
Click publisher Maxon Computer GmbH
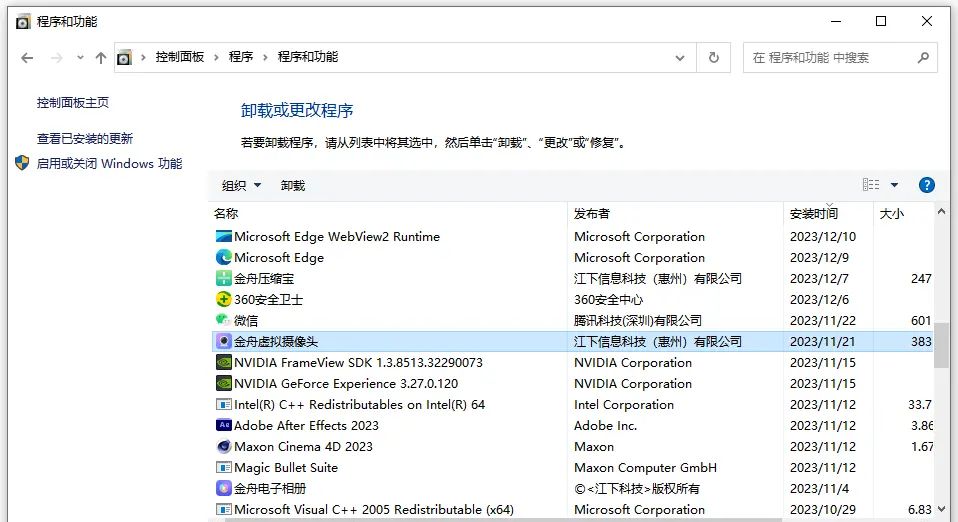[x=645, y=468]
